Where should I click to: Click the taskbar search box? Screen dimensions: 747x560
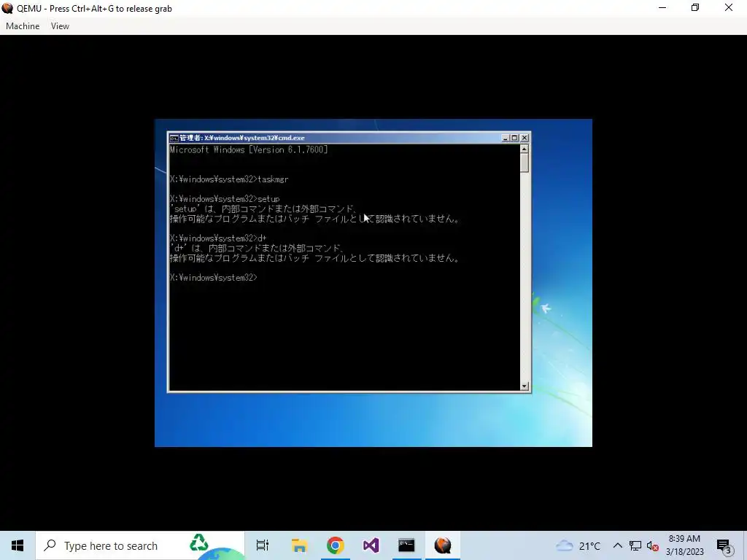point(140,545)
